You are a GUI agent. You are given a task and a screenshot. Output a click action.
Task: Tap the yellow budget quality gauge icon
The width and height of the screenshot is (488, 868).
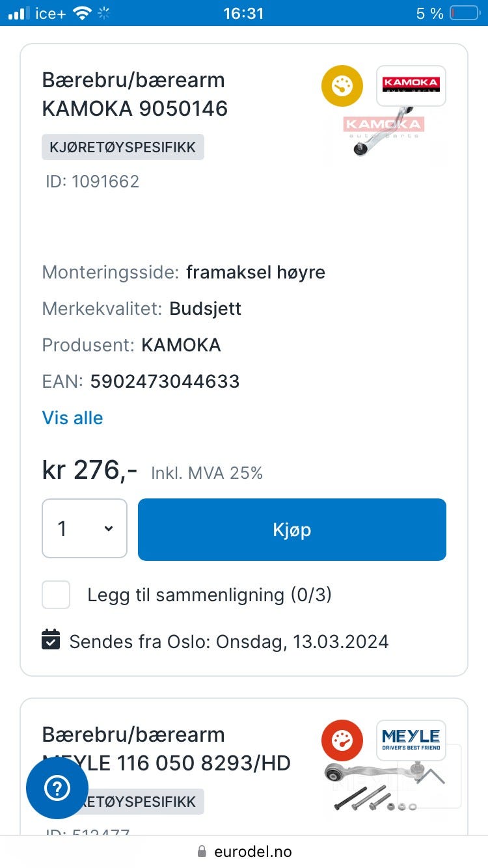pyautogui.click(x=342, y=86)
